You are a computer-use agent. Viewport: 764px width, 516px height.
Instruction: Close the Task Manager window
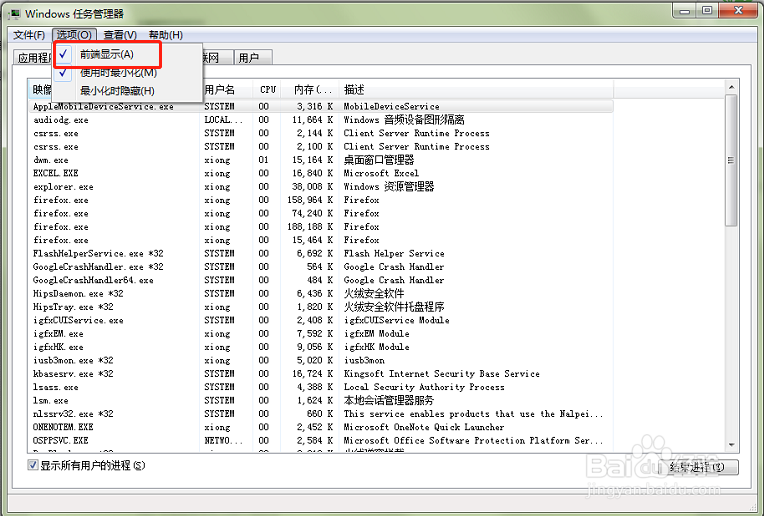coord(738,10)
